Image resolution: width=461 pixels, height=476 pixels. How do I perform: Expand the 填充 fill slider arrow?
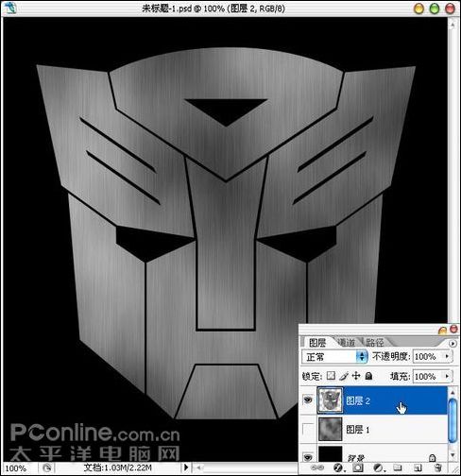(447, 376)
